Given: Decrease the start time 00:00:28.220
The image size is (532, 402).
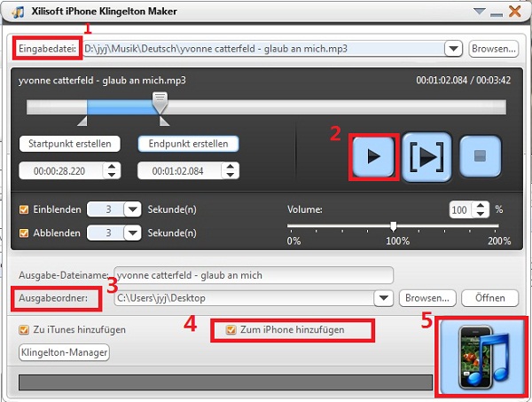Looking at the screenshot, I should pyautogui.click(x=112, y=175).
